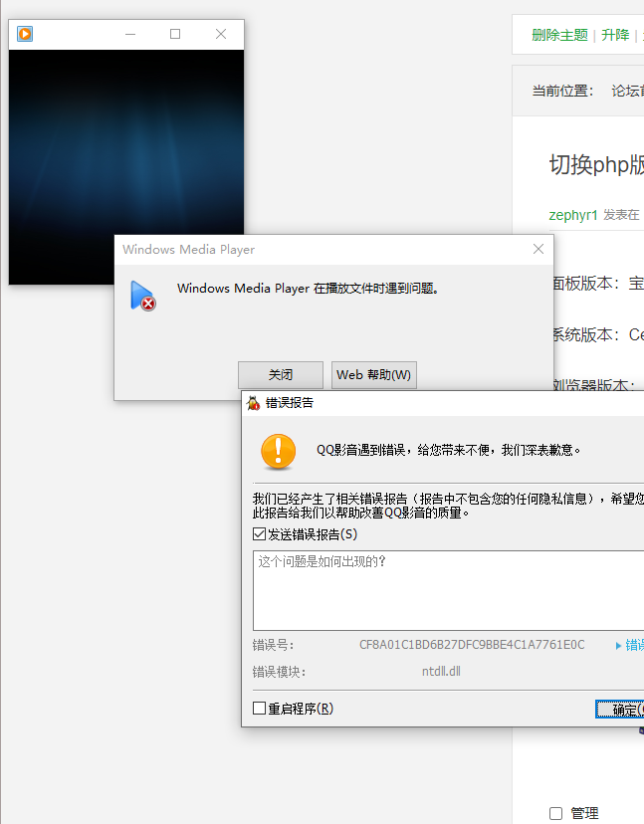The width and height of the screenshot is (644, 824).
Task: Click the Windows Media Player dialog title
Action: tap(188, 250)
